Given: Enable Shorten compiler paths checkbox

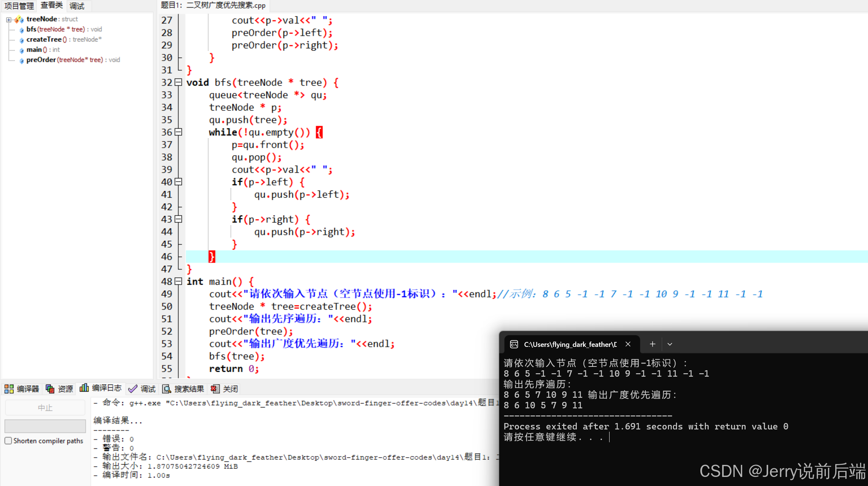Looking at the screenshot, I should click(8, 441).
